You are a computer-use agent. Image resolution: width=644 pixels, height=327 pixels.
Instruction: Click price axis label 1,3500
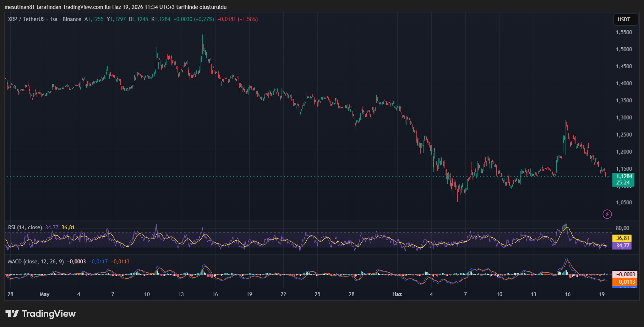tap(624, 101)
